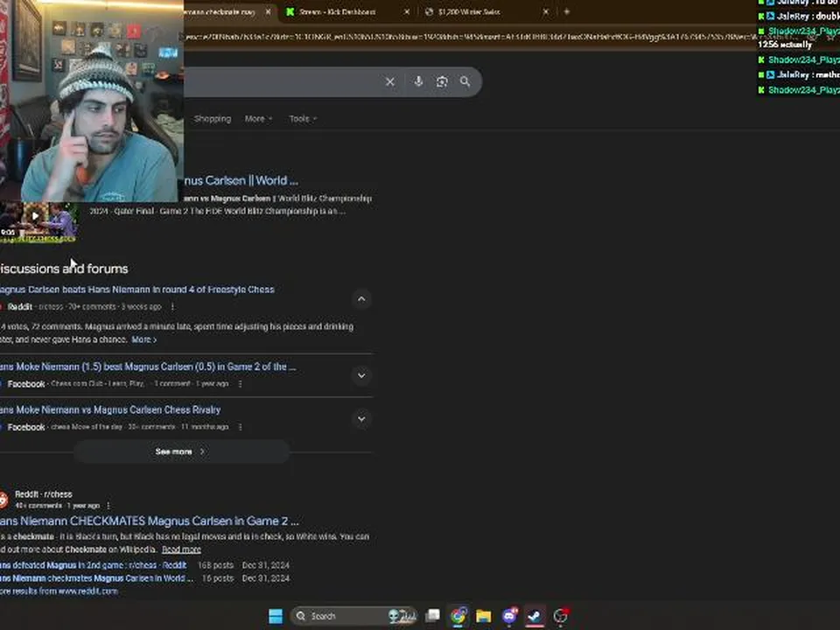840x630 pixels.
Task: Open the Magnus Carlsen World Blitz video result
Action: tap(241, 180)
